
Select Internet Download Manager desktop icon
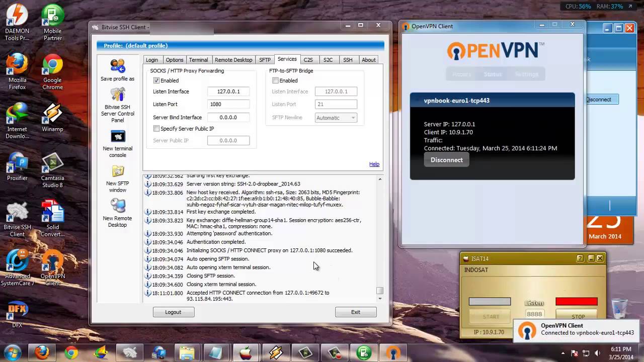click(x=17, y=121)
